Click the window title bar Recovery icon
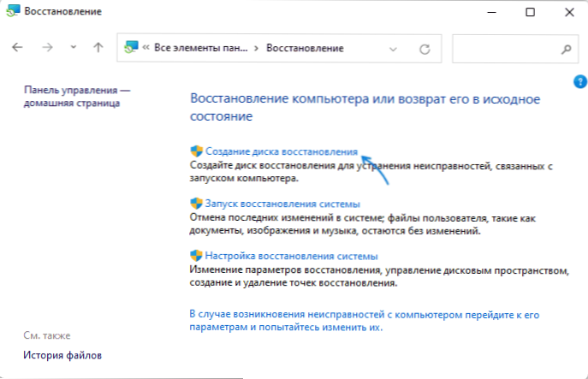Screen dimensions: 588x379 (13, 11)
